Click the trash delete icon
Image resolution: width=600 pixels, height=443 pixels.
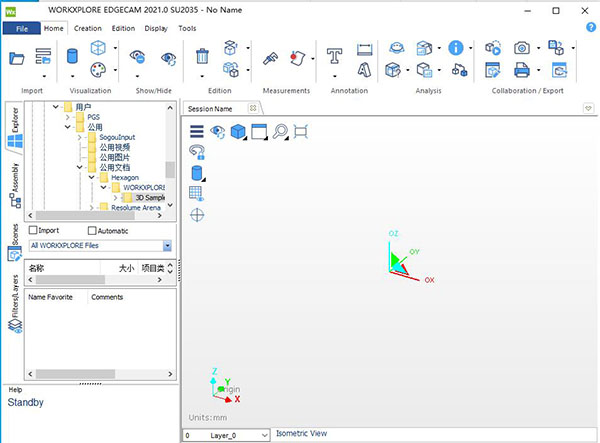pyautogui.click(x=202, y=56)
